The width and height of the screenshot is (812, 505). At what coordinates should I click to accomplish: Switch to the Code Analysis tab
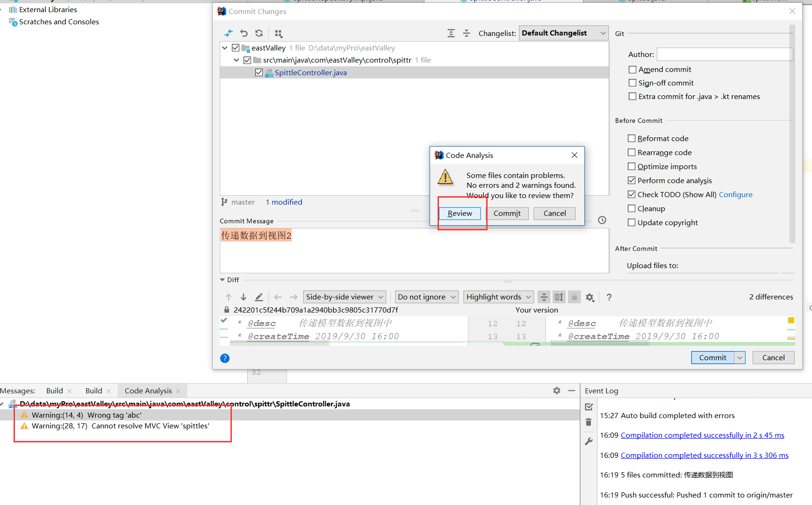pos(148,391)
